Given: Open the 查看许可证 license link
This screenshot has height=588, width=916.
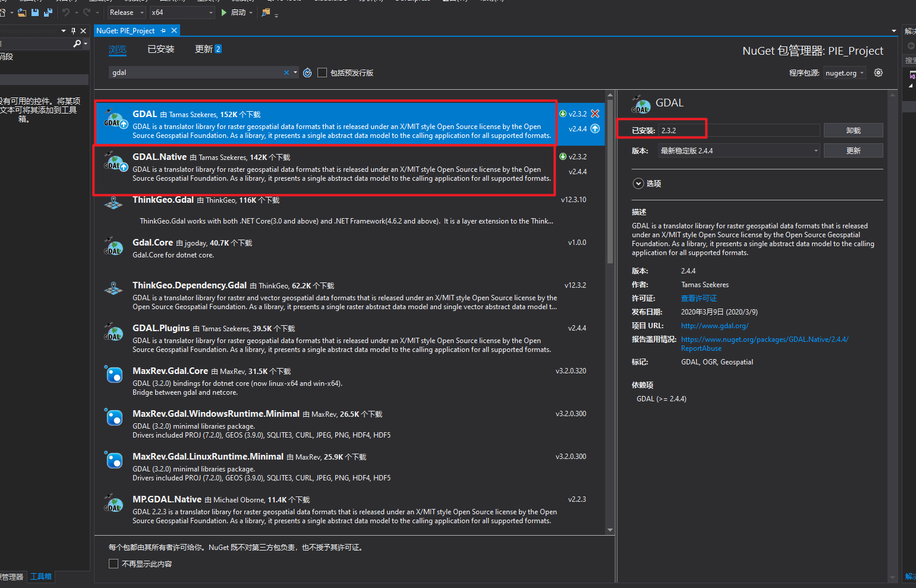Looking at the screenshot, I should (698, 298).
